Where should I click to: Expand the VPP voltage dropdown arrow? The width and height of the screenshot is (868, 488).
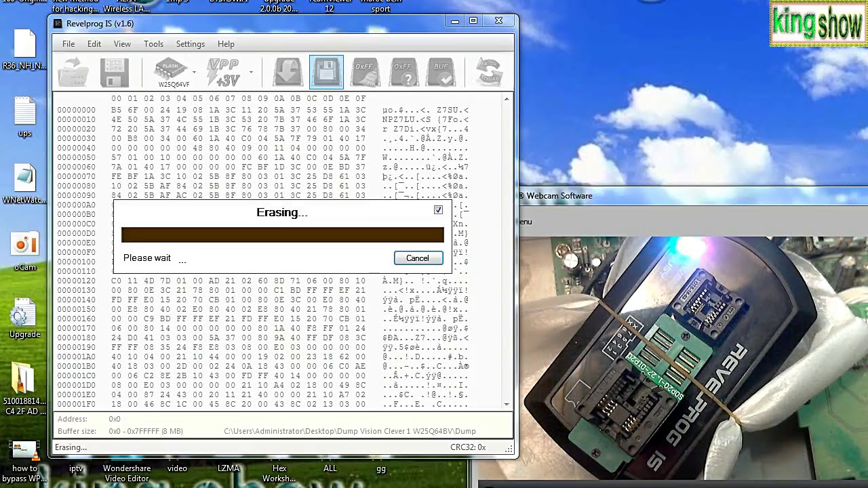coord(251,72)
